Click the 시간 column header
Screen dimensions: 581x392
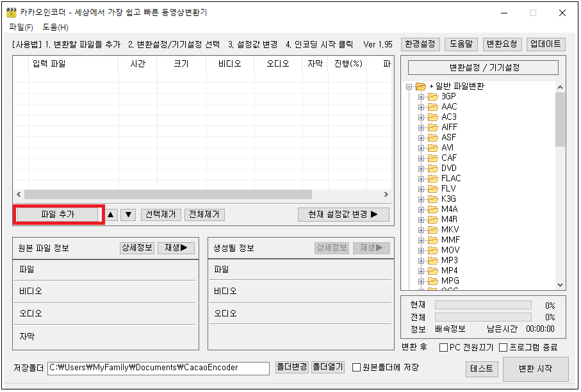tap(138, 63)
